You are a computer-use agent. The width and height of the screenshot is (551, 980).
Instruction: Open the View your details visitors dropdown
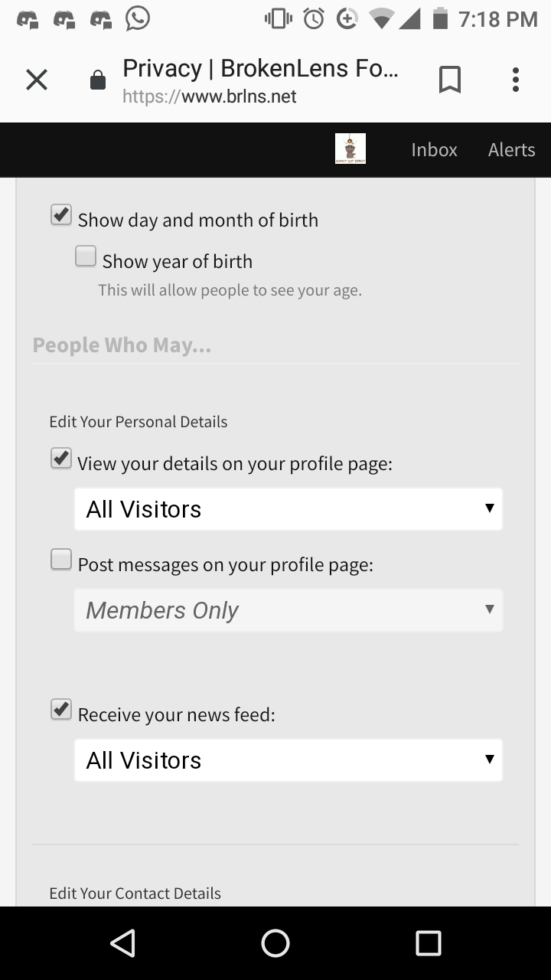(x=289, y=509)
